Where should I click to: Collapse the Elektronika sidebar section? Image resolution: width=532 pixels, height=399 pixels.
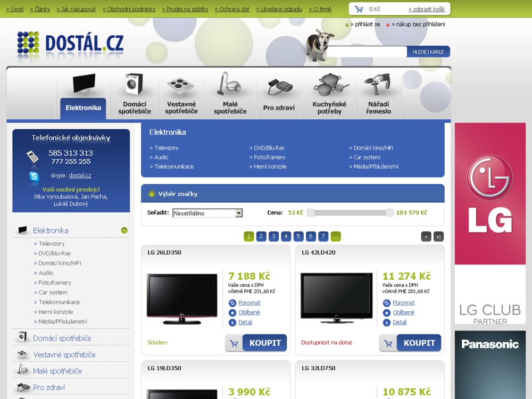[x=124, y=230]
